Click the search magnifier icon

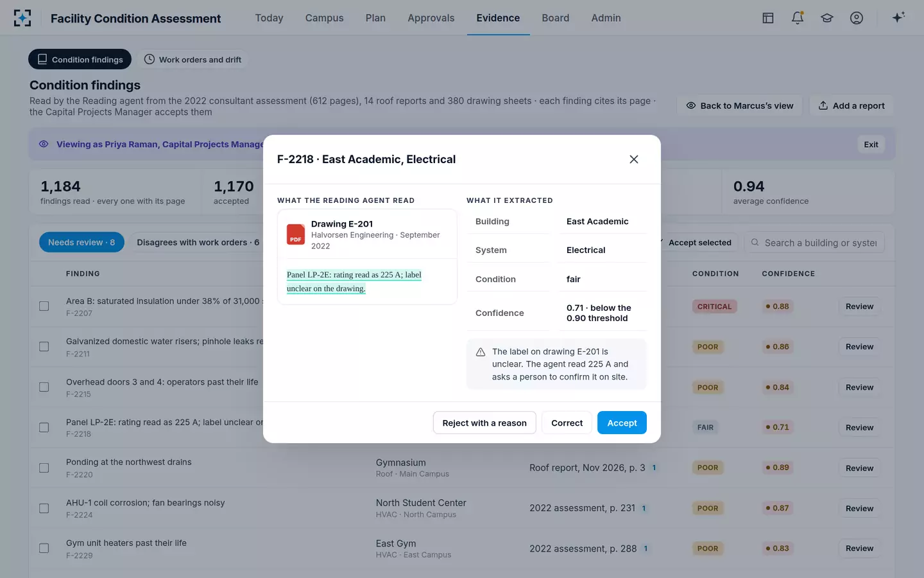pos(755,243)
